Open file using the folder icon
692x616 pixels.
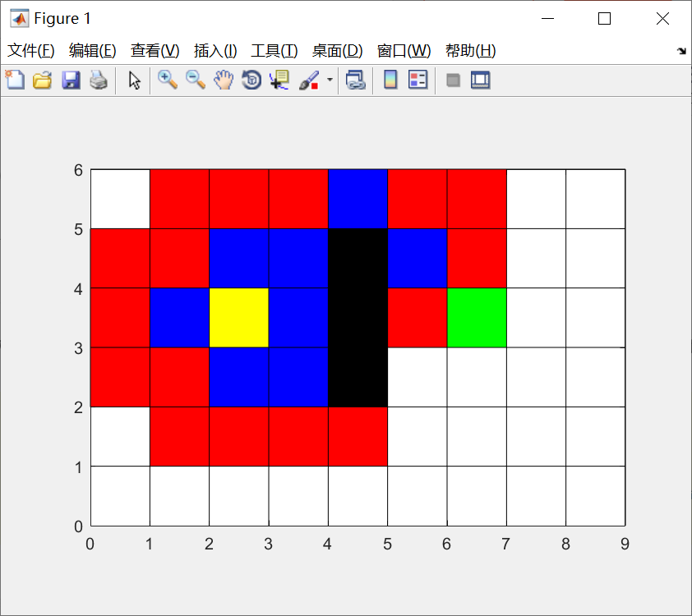[43, 80]
